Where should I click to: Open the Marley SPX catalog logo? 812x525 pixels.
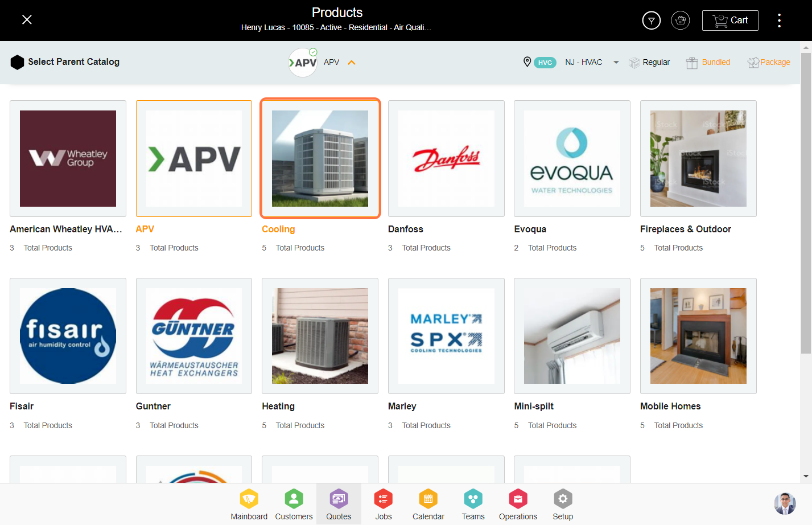click(446, 336)
